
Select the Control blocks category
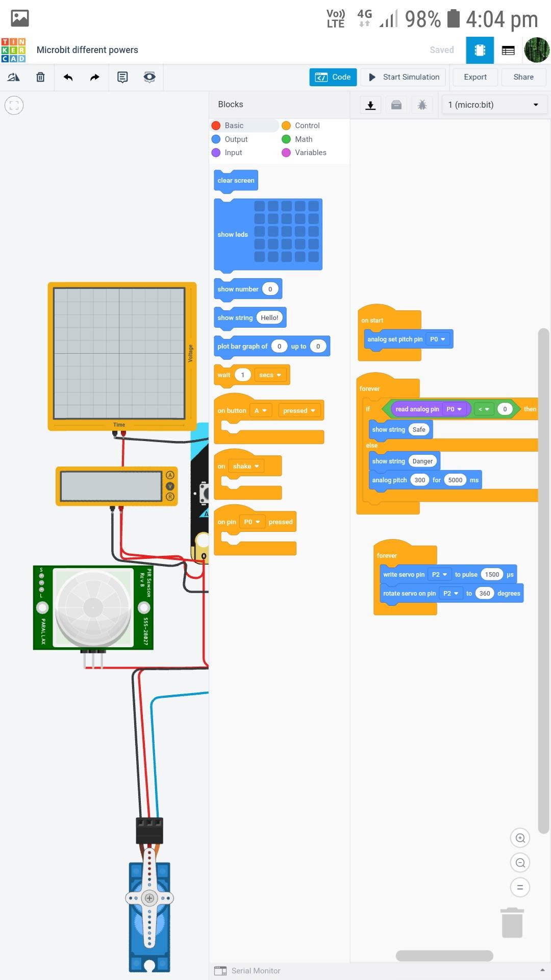click(301, 126)
